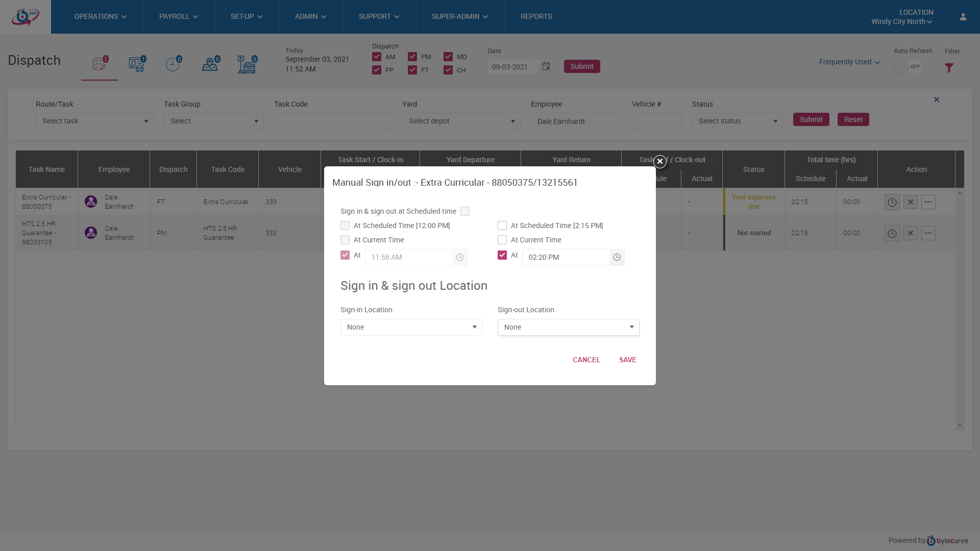The width and height of the screenshot is (980, 551).
Task: Open the Sign-in Location dropdown
Action: [x=411, y=327]
